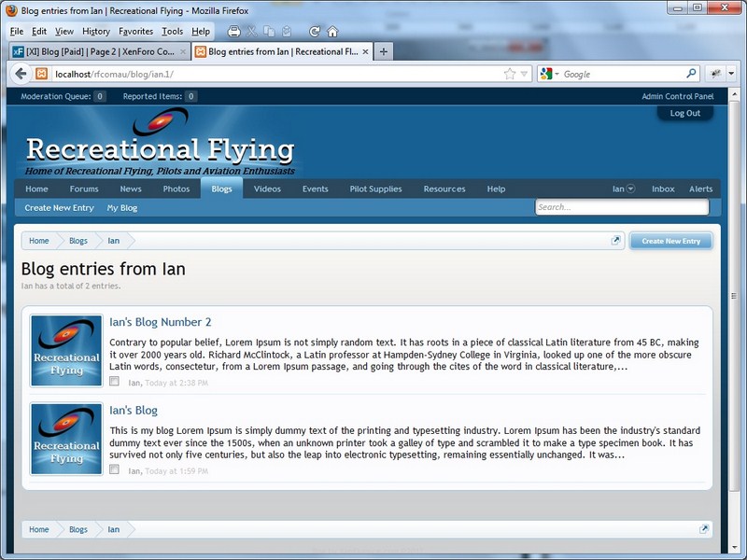Open the site Help navigation tab
747x560 pixels.
496,189
